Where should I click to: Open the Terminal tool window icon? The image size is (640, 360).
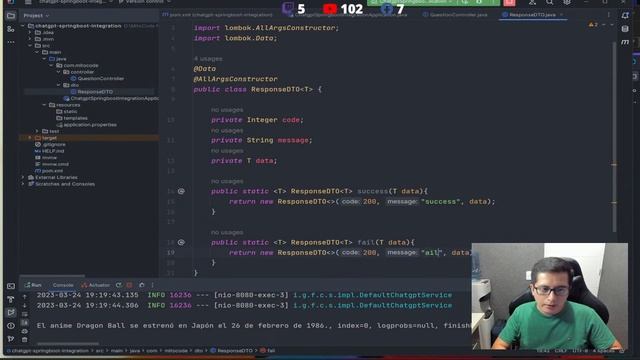(11, 286)
